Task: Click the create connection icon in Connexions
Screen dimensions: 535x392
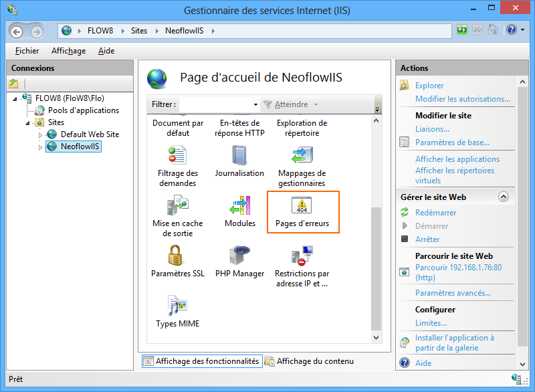Action: pos(13,83)
